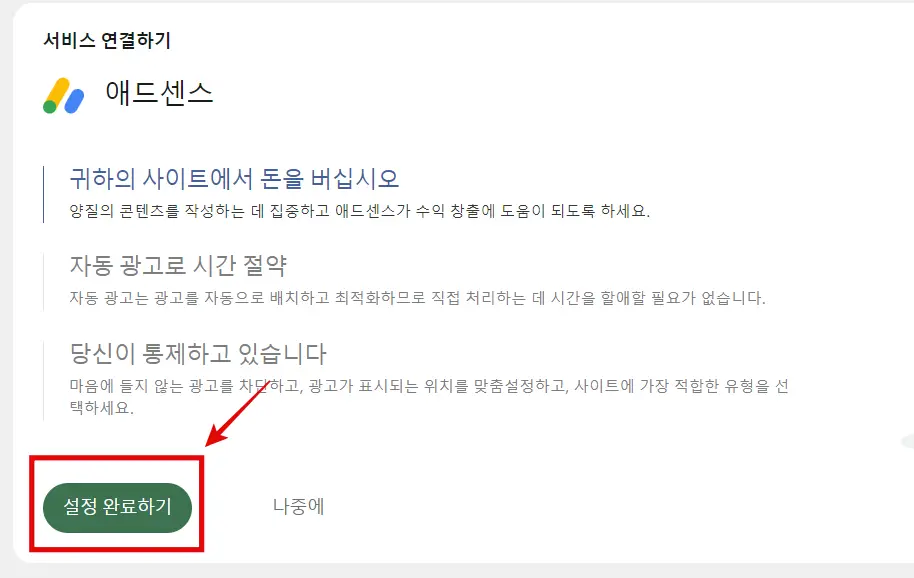Click the dark indicator bar beside first step
The image size is (914, 578).
44,194
